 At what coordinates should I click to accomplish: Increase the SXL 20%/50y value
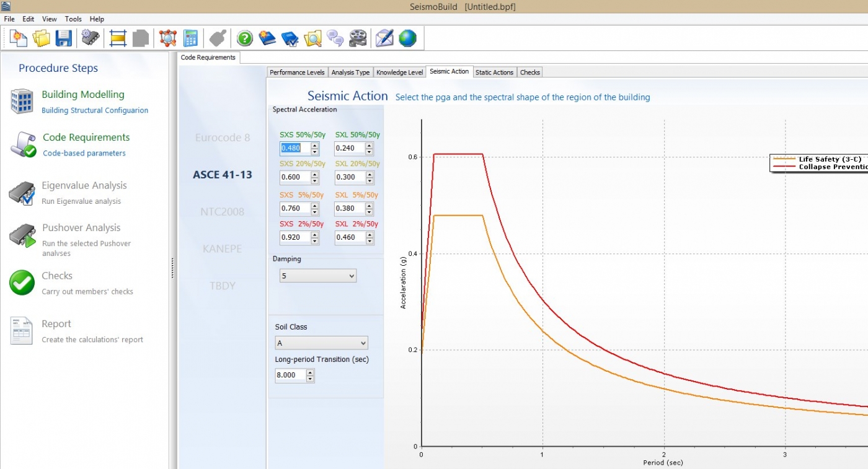[x=370, y=174]
